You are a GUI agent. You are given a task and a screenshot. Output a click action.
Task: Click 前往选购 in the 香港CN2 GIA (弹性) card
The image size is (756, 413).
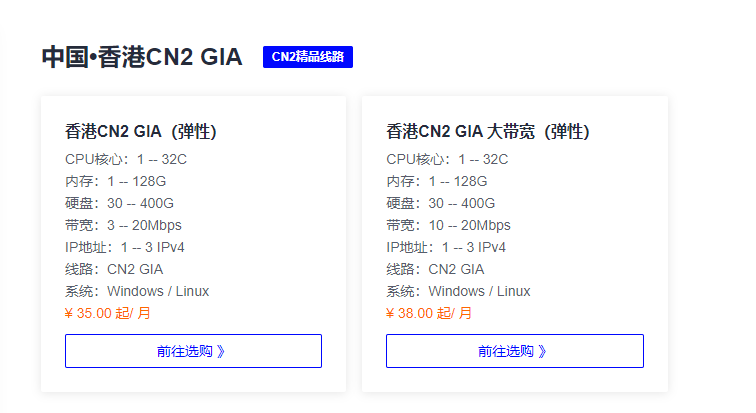(193, 351)
